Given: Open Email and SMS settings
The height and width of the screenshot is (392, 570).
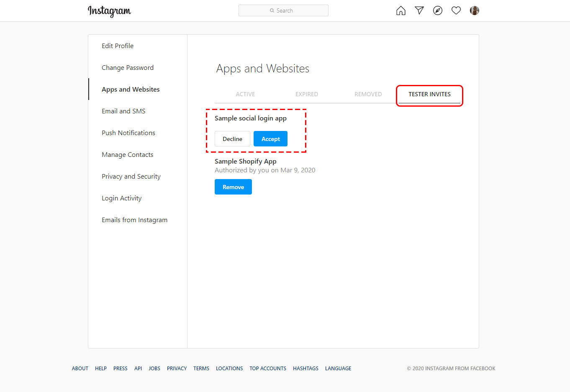Looking at the screenshot, I should pyautogui.click(x=123, y=111).
